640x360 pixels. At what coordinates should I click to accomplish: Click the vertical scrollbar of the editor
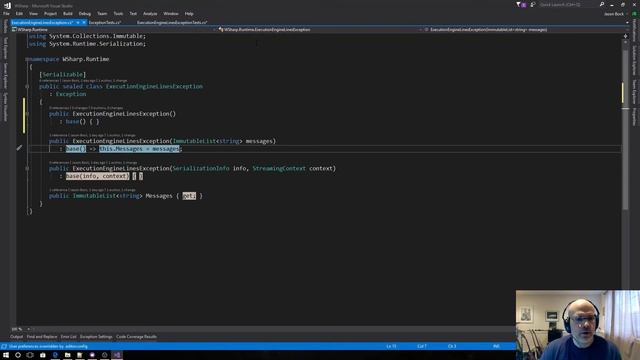(625, 131)
